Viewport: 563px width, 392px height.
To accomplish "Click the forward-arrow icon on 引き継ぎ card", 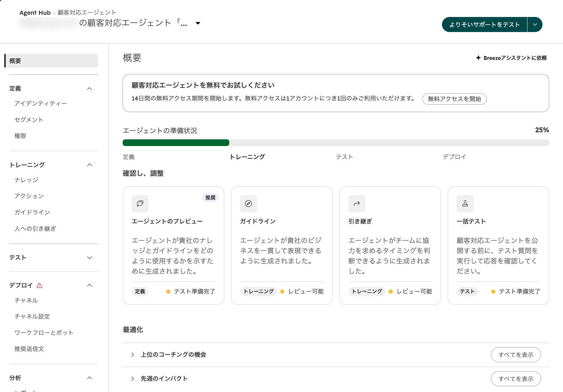I will 357,204.
